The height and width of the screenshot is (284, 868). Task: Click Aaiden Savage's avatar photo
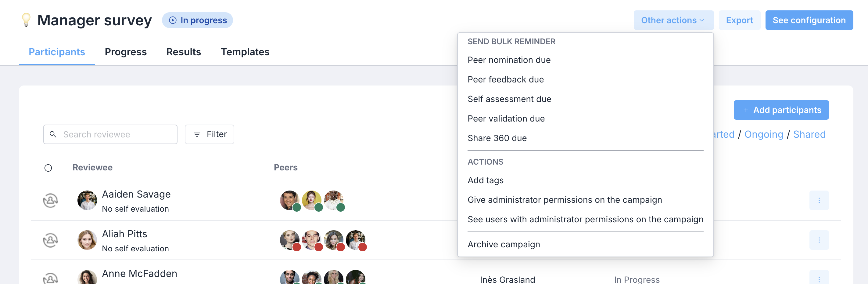(87, 200)
